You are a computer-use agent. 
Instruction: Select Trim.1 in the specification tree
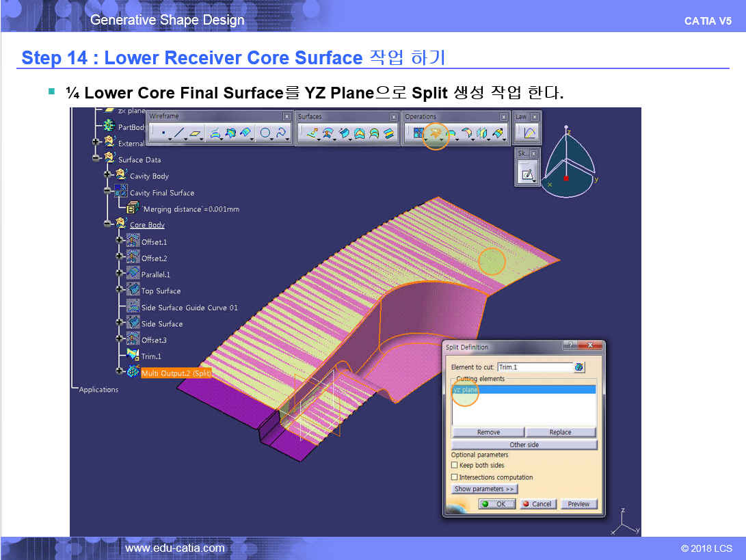151,356
